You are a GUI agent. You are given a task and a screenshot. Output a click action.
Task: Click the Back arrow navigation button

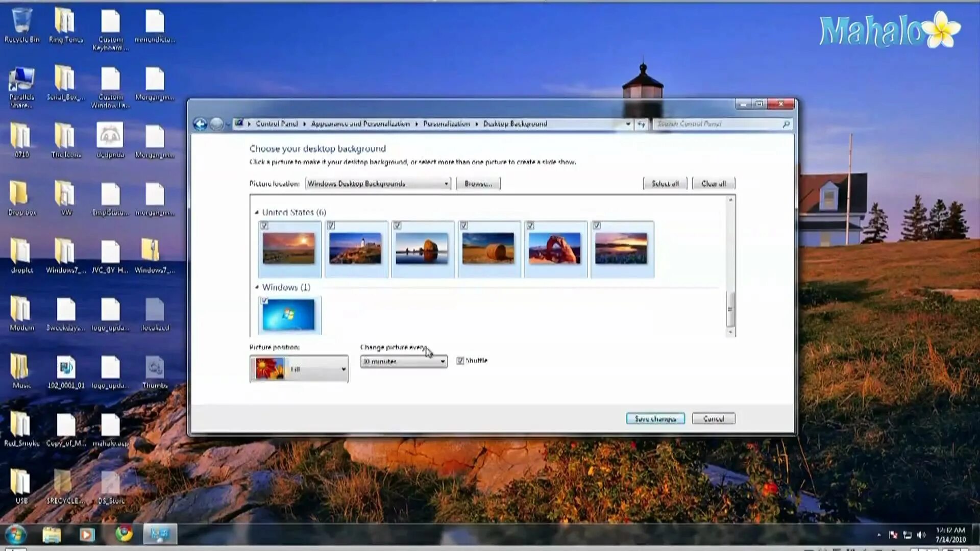pos(200,124)
